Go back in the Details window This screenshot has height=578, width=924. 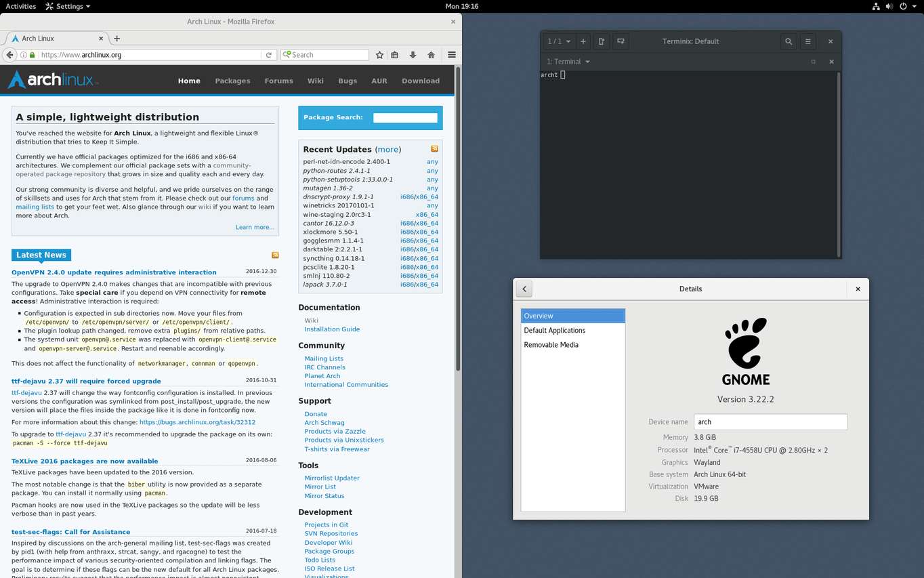coord(524,289)
